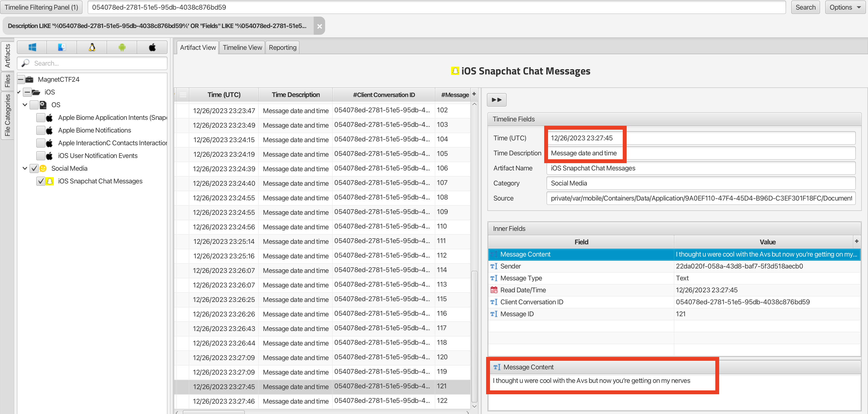Click the Snapchat ghost icon in tree
This screenshot has height=414, width=868.
click(x=50, y=181)
